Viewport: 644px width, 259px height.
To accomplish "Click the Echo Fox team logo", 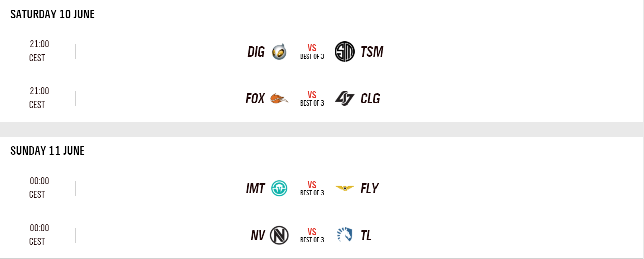I will point(279,98).
